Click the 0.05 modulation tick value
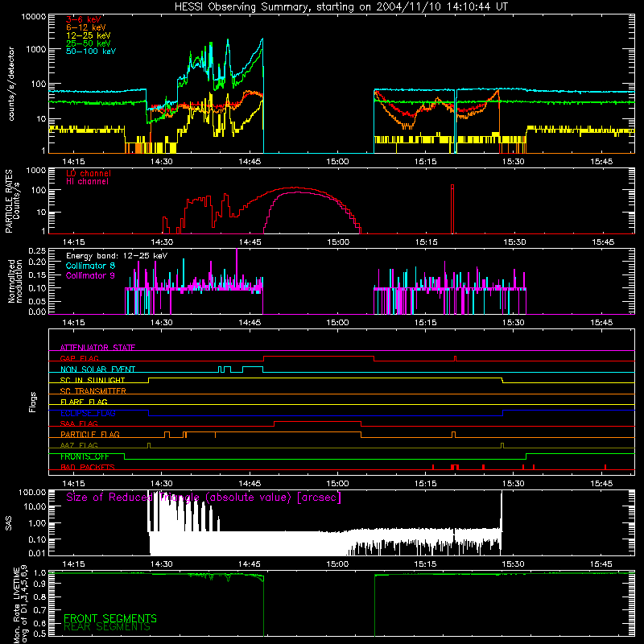The image size is (644, 644). (37, 301)
